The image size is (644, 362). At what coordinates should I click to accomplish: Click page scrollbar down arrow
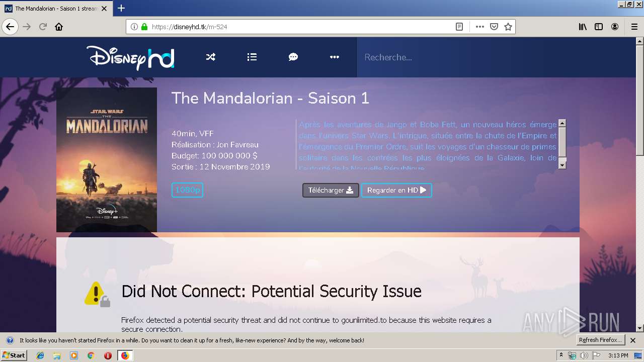pos(640,328)
